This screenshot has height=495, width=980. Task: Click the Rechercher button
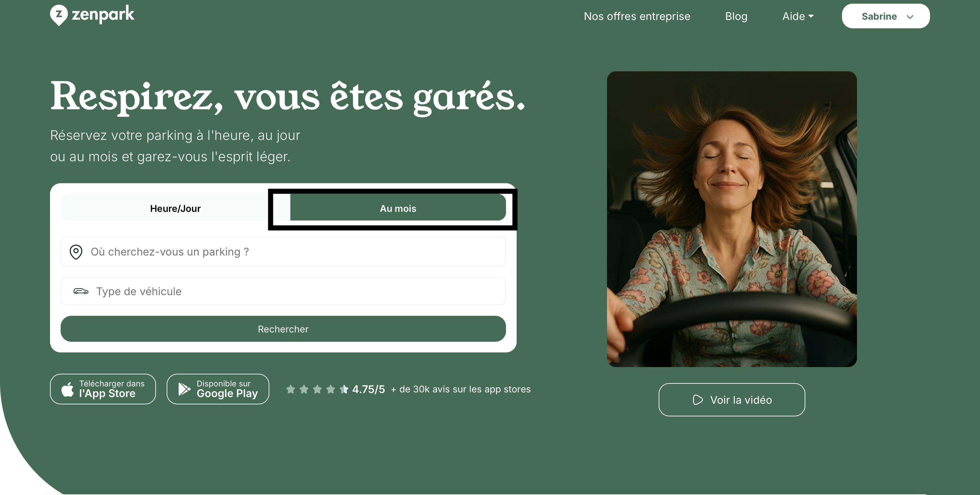283,329
